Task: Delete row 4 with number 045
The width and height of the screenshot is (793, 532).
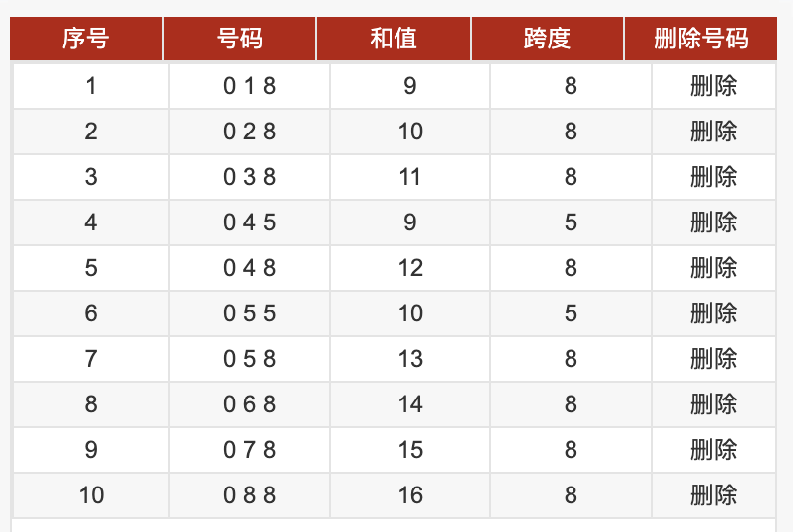Action: [x=713, y=222]
